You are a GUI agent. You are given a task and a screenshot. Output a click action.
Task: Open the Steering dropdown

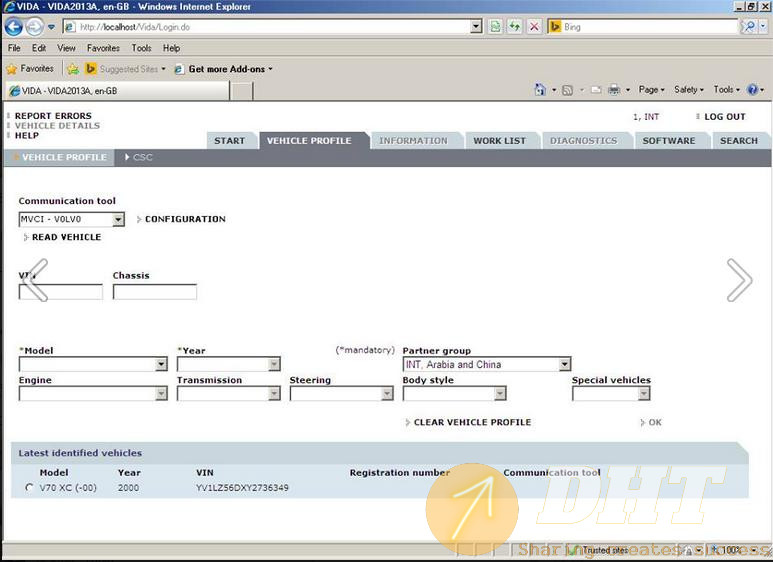[x=342, y=393]
